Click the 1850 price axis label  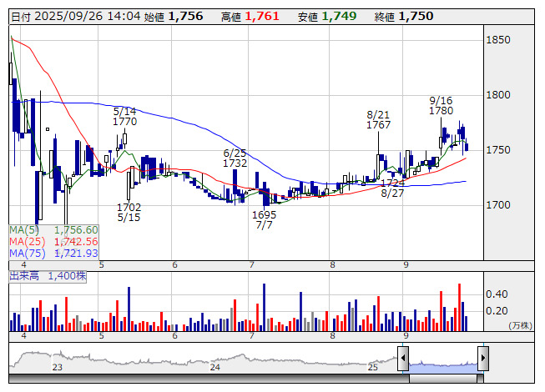pos(498,40)
